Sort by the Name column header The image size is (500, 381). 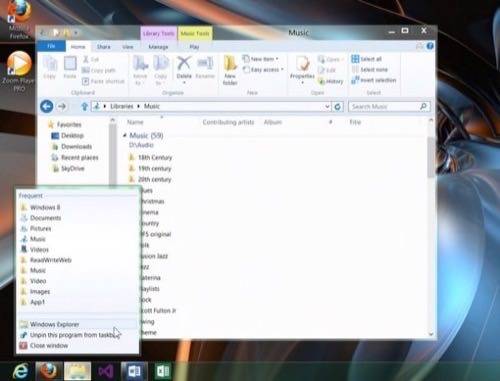[x=135, y=122]
